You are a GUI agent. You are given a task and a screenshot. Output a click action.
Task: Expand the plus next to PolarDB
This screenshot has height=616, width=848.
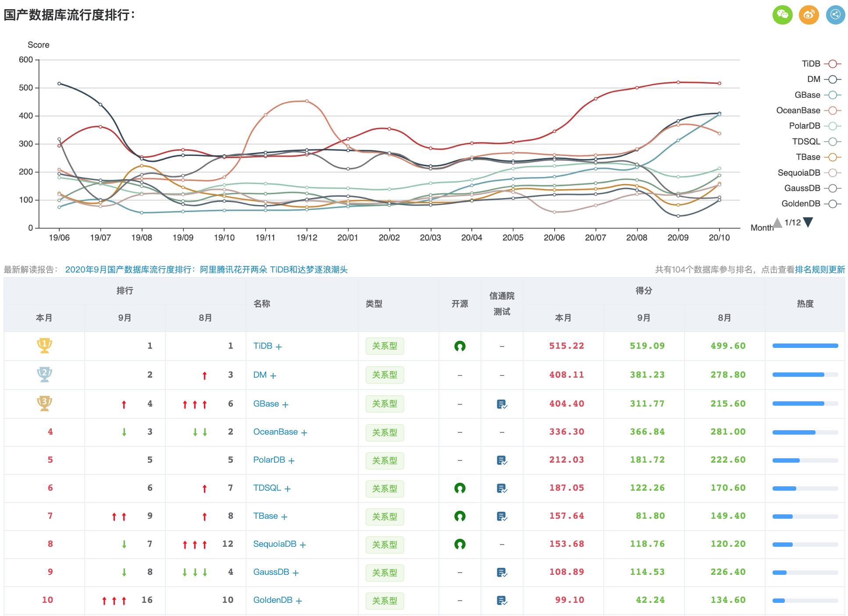[x=292, y=461]
